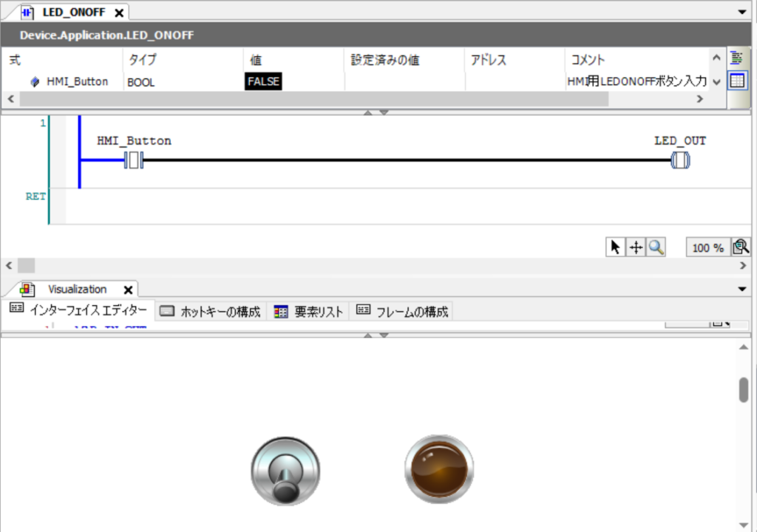Click the FALSE value cell of HMI_Button

tap(263, 81)
